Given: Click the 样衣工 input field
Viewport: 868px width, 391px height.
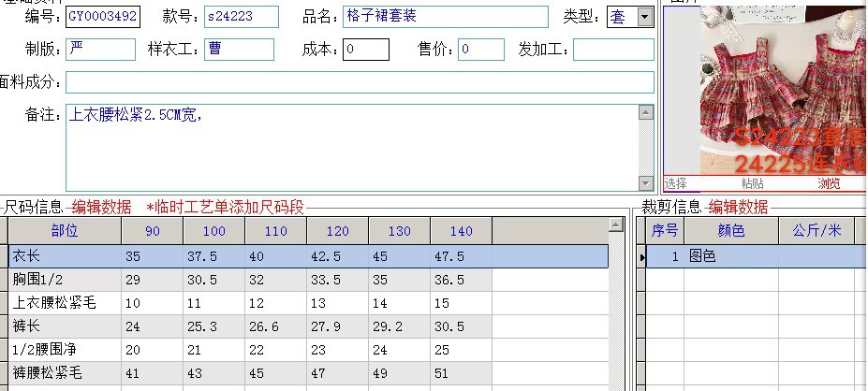Looking at the screenshot, I should tap(239, 50).
